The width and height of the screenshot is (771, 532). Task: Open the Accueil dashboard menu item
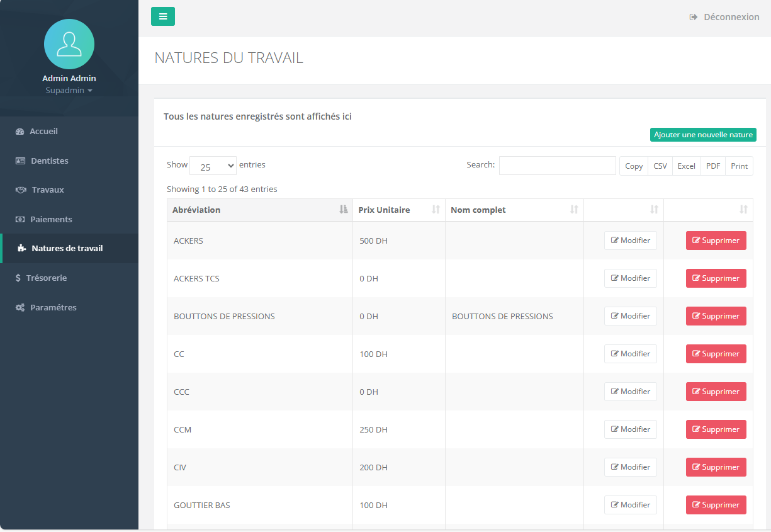[43, 132]
